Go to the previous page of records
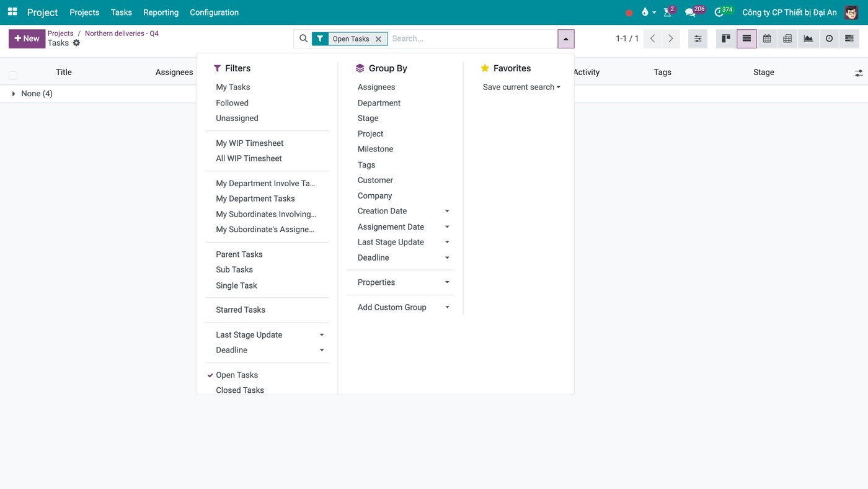 coord(652,38)
